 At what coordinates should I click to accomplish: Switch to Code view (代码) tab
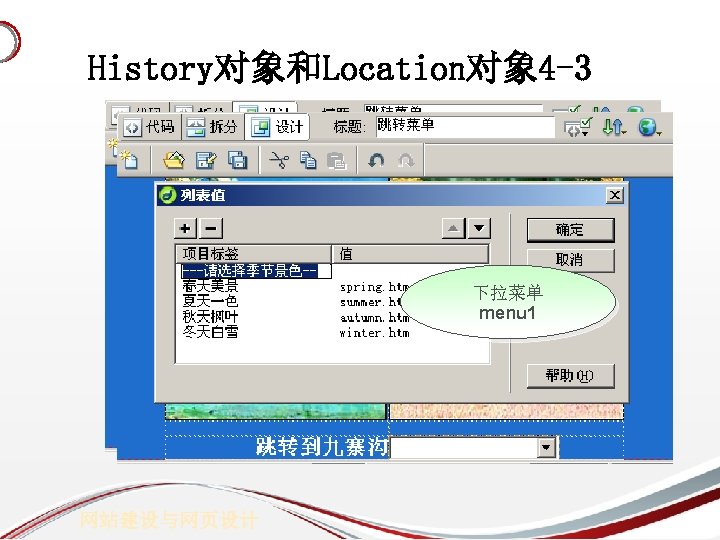point(150,127)
